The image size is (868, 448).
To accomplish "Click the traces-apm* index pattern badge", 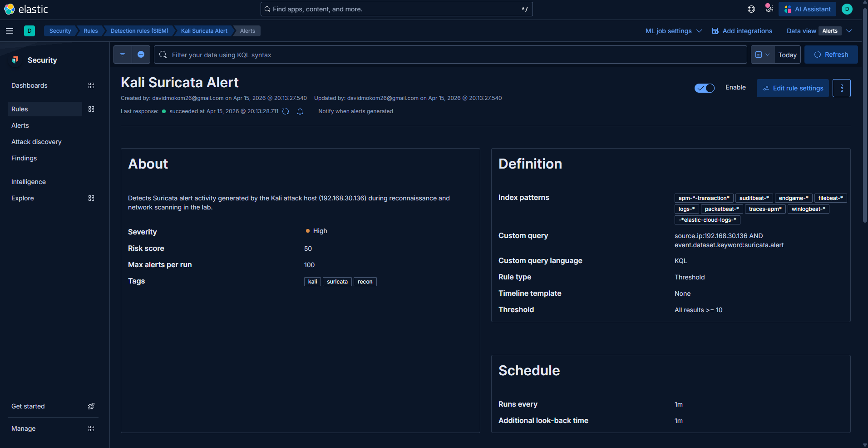I will [765, 209].
